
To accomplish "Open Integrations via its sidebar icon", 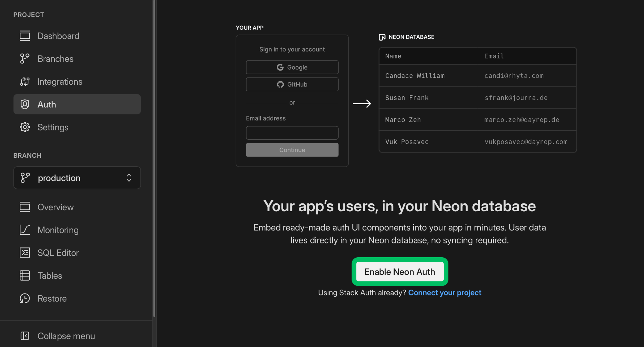I will [x=25, y=82].
